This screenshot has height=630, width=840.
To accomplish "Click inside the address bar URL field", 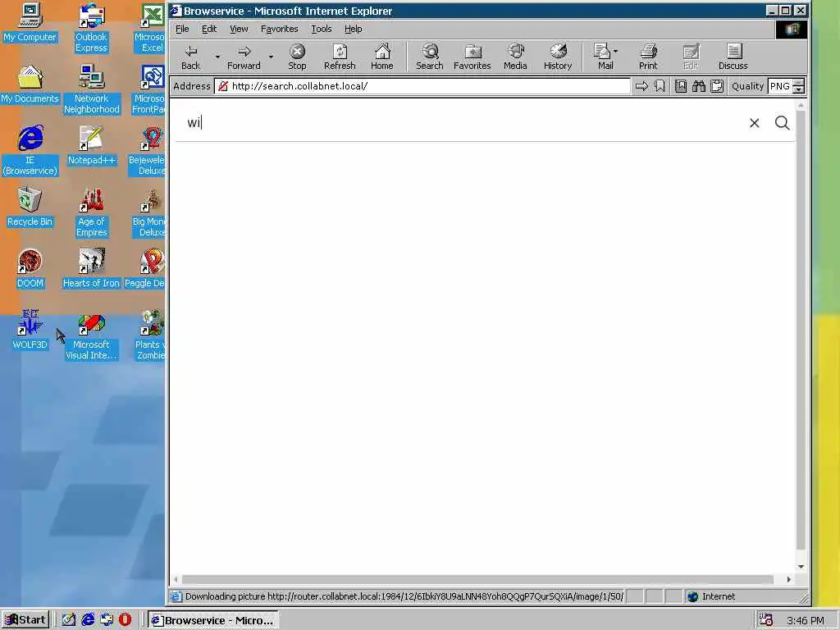I will (x=422, y=86).
